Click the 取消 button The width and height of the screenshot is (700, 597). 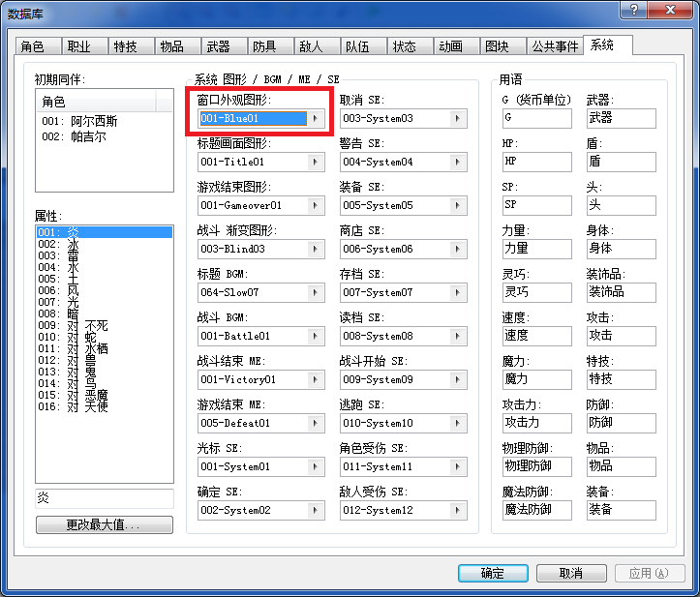[571, 573]
